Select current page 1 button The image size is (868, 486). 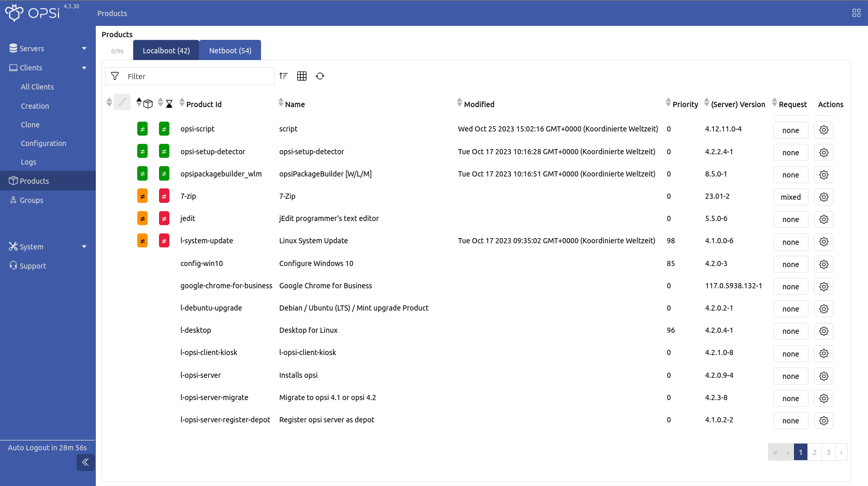pos(800,452)
